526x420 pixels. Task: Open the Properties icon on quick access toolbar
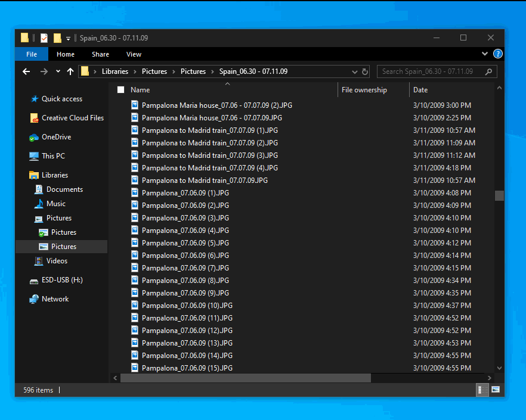43,38
